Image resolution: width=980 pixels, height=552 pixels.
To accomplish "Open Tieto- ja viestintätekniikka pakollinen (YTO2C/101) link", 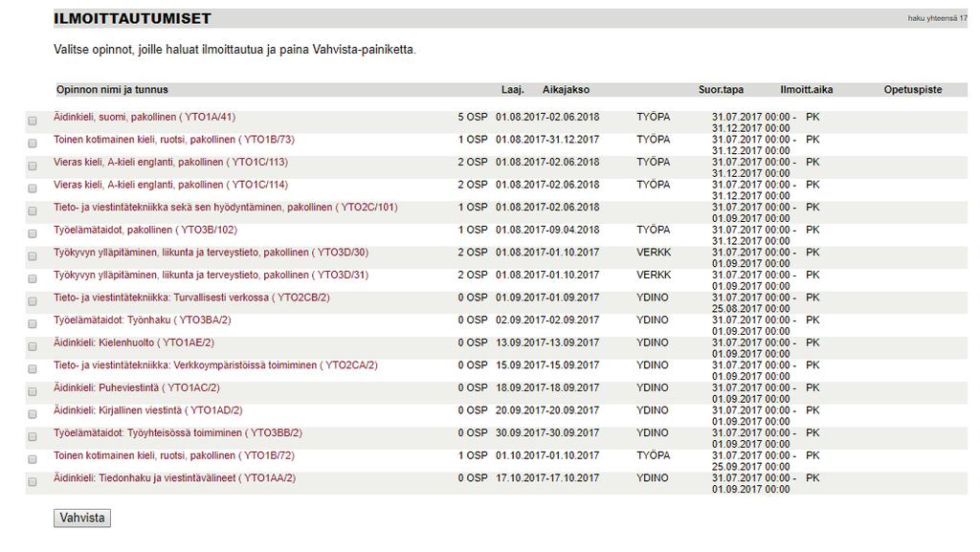I will click(226, 207).
